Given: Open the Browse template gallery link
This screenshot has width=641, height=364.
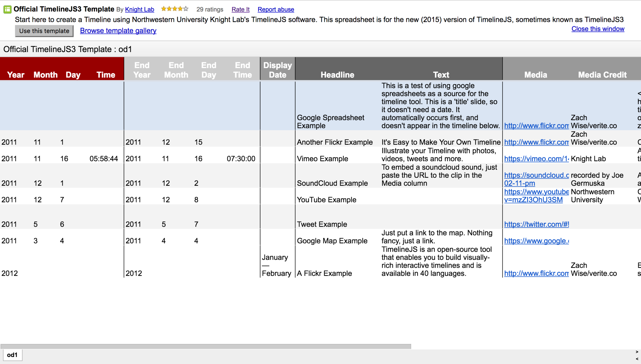Looking at the screenshot, I should [118, 31].
